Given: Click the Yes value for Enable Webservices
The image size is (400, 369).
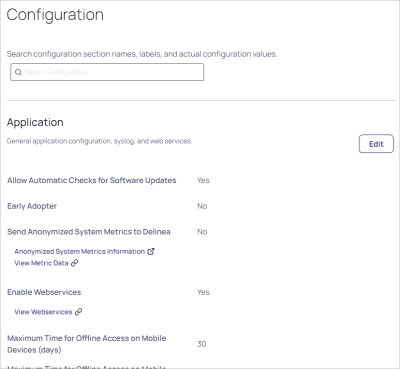Looking at the screenshot, I should (x=203, y=292).
